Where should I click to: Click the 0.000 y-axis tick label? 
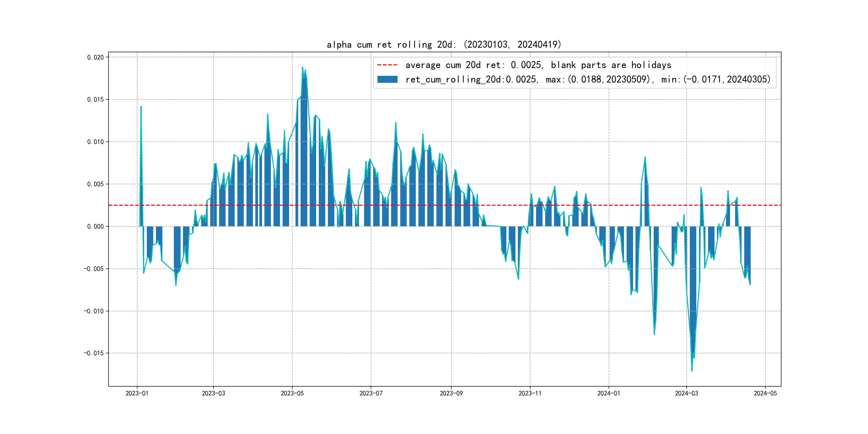(x=95, y=226)
